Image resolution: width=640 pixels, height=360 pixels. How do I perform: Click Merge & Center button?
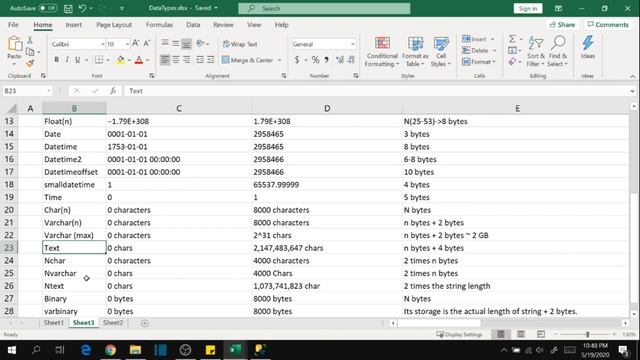(x=248, y=60)
